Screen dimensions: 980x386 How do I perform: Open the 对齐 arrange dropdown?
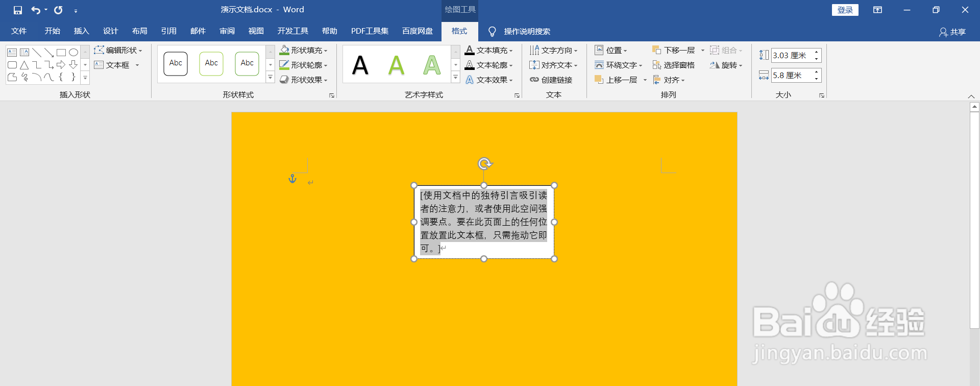click(669, 80)
